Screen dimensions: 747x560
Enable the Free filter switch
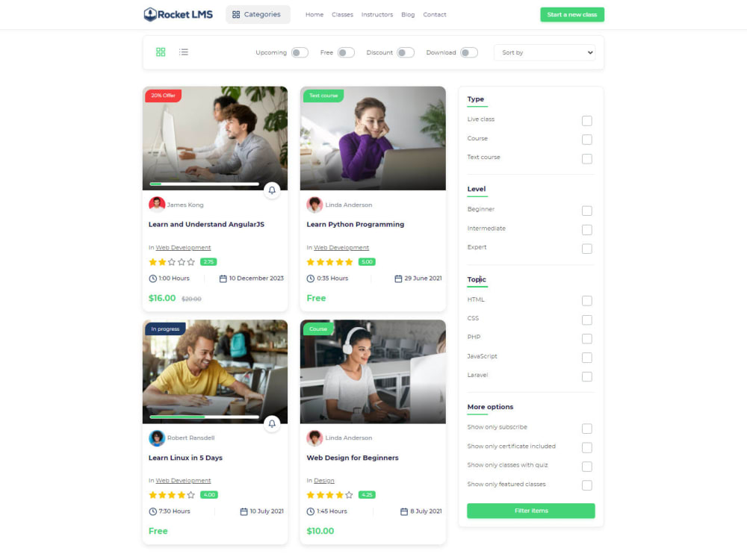[346, 52]
